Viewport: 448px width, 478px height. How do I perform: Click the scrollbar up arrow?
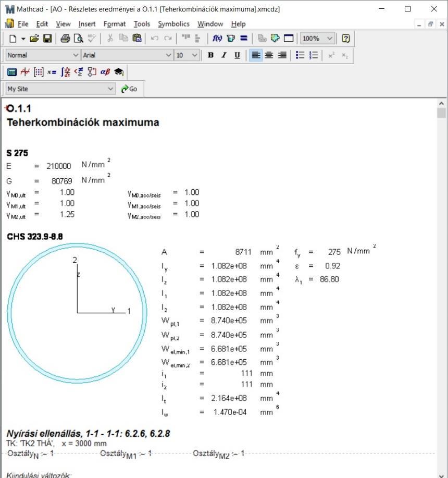tap(441, 103)
